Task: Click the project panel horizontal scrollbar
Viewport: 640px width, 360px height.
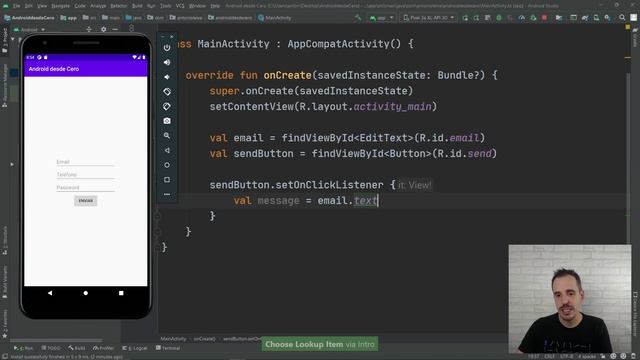Action: pos(56,340)
